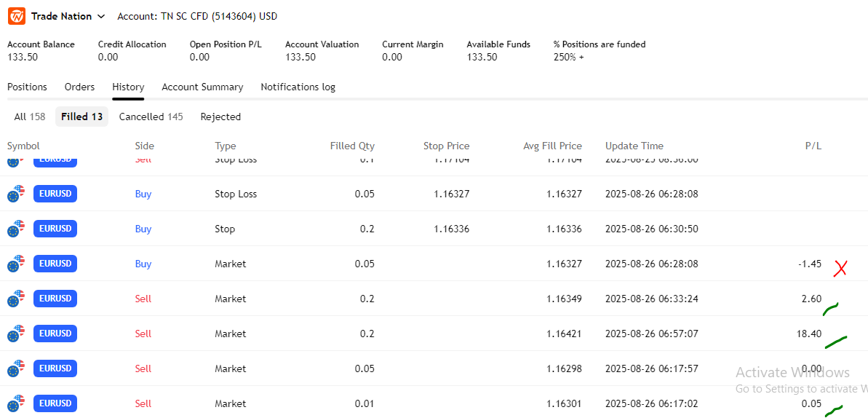Click the flag icon in the Buy Stop Loss row
The height and width of the screenshot is (418, 868).
(16, 194)
